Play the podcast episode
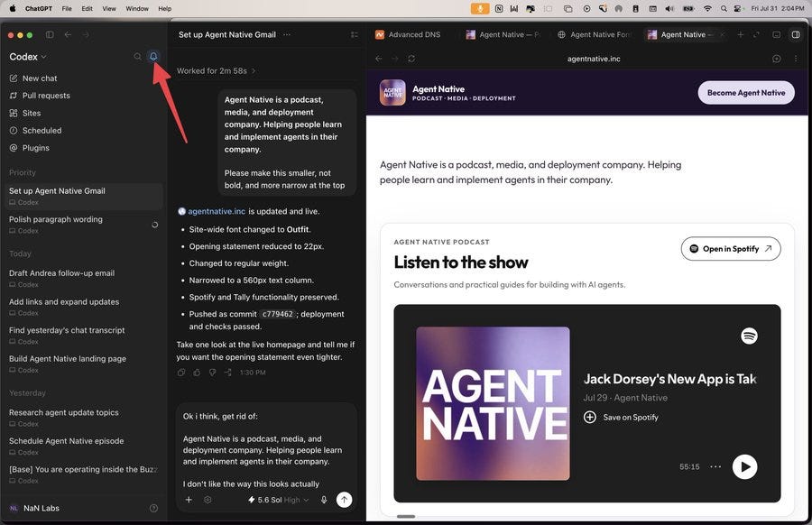 [x=744, y=466]
